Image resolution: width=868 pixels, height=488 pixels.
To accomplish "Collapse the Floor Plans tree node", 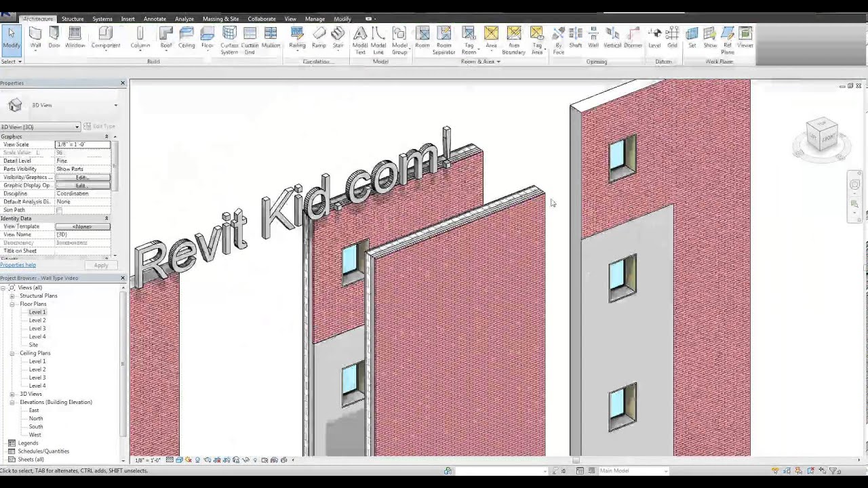I will tap(12, 304).
